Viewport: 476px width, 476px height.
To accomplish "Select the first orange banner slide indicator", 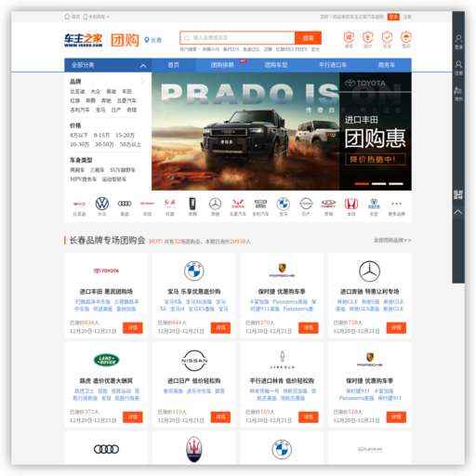I will tap(362, 184).
